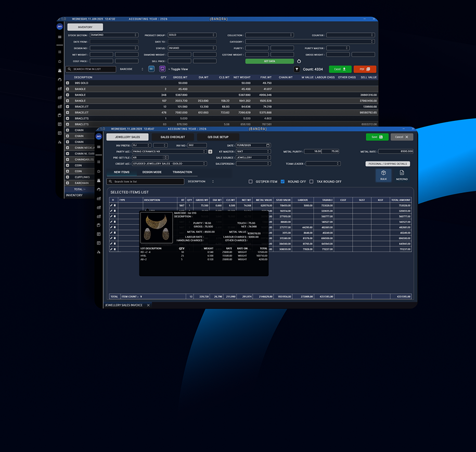The image size is (476, 452).
Task: Click the purple image view toggle icon
Action: (162, 69)
